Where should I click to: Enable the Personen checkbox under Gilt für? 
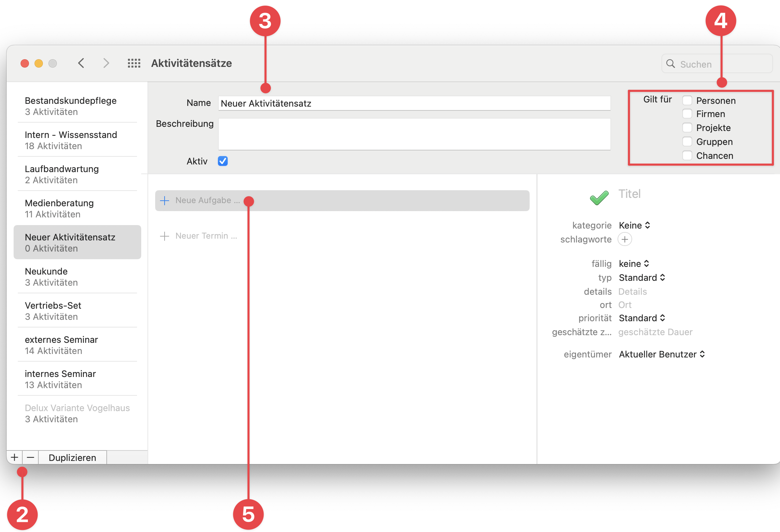687,100
